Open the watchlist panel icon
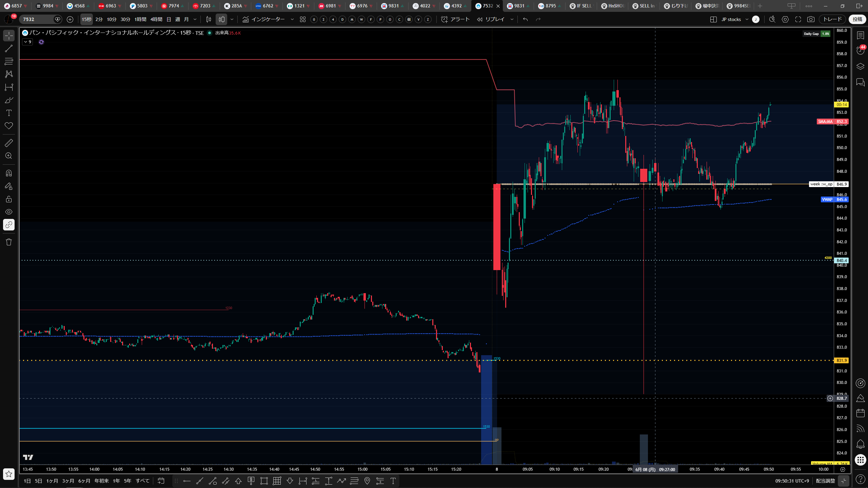This screenshot has height=488, width=868. pos(860,35)
